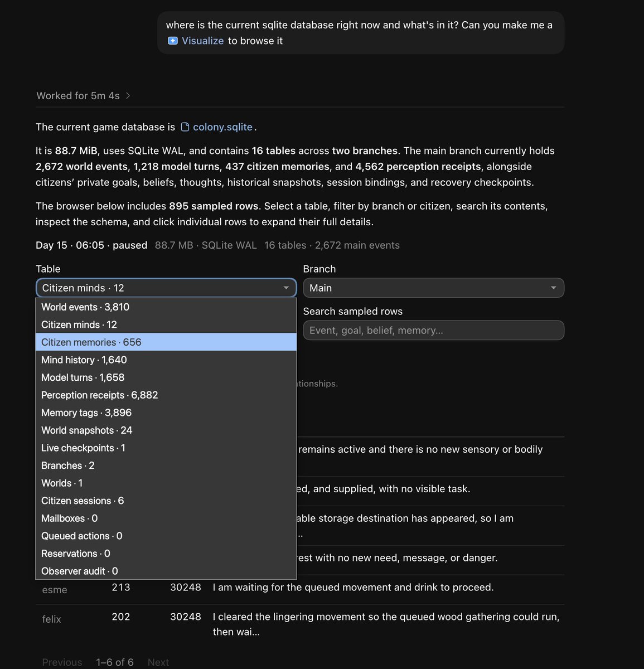644x669 pixels.
Task: Open the colony.sqlite file link
Action: tap(222, 127)
